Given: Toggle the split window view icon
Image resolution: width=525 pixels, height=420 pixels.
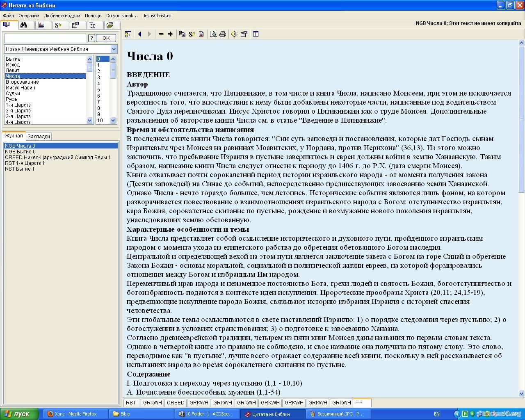Looking at the screenshot, I should click(x=256, y=34).
